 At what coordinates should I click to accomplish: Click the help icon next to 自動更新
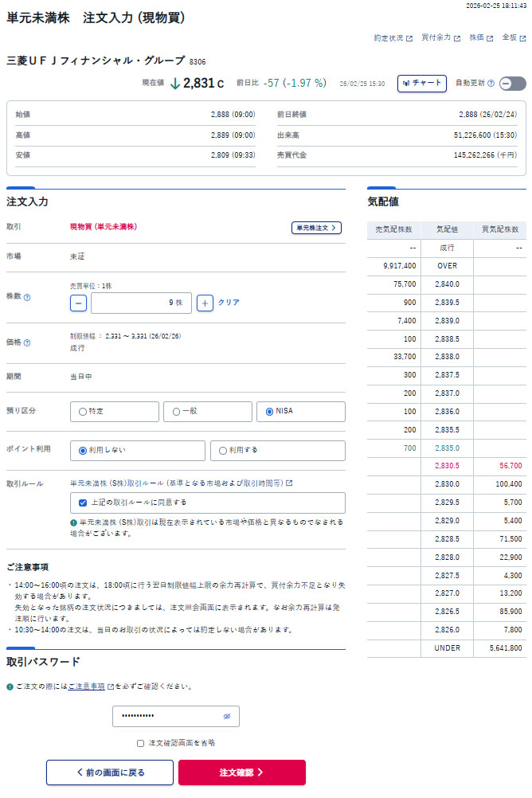pyautogui.click(x=491, y=84)
